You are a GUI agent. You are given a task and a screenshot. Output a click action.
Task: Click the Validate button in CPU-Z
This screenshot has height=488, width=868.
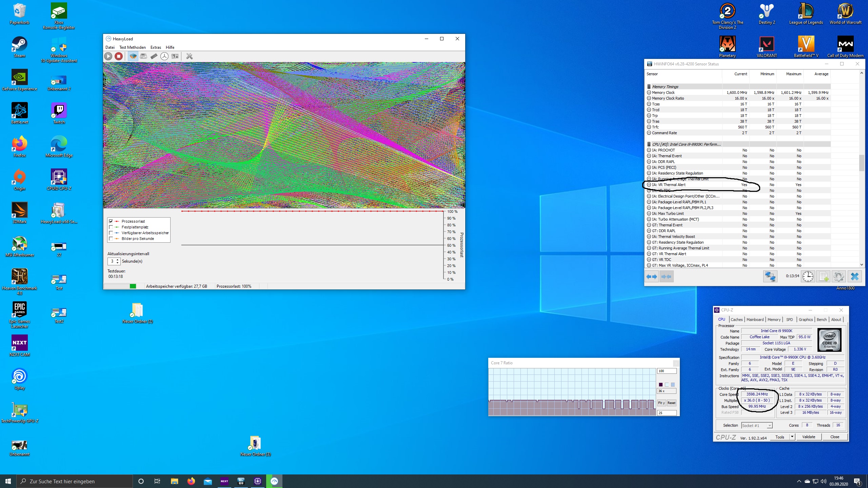point(808,437)
